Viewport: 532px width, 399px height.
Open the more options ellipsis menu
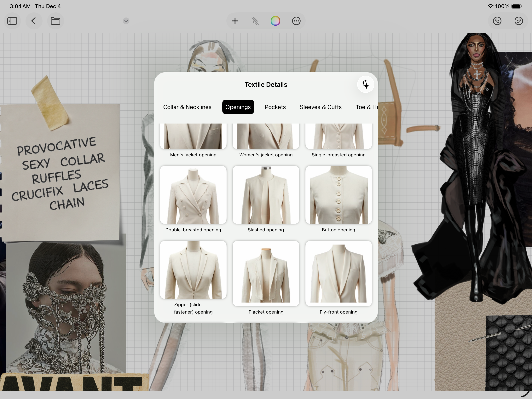[296, 21]
